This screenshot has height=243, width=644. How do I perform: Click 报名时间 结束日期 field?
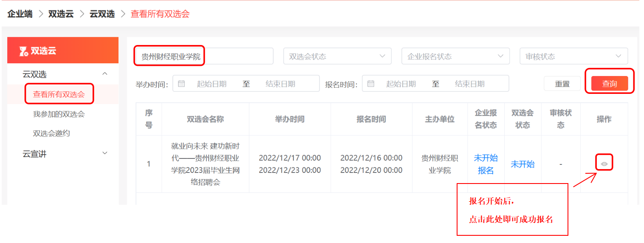pos(470,84)
